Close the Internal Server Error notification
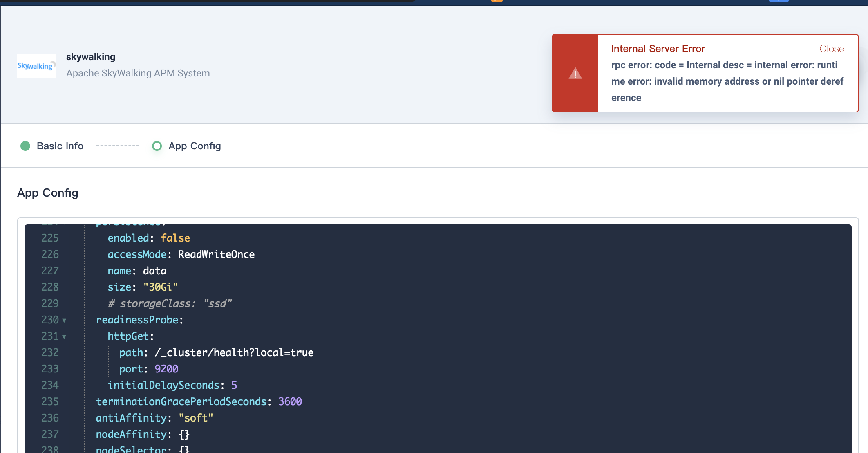Viewport: 868px width, 453px height. coord(831,49)
